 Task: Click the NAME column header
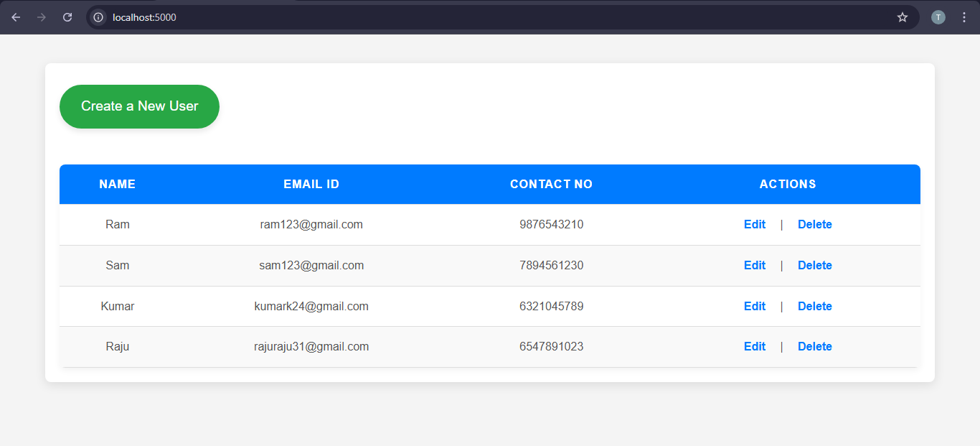click(118, 185)
